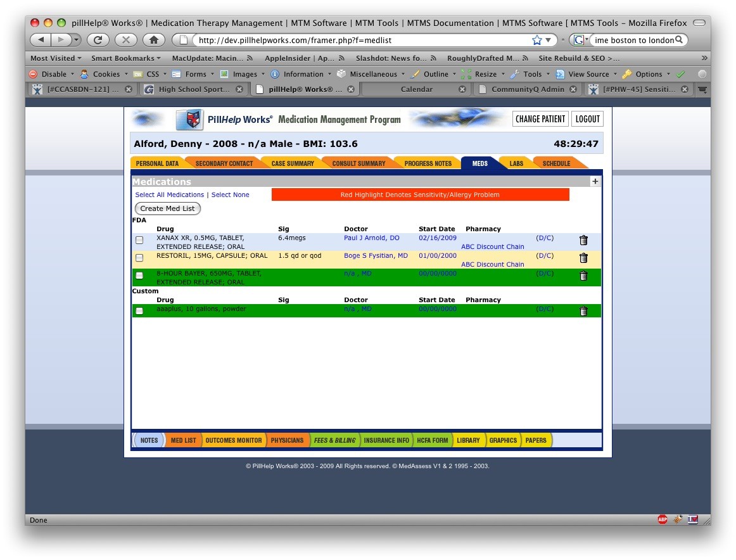The width and height of the screenshot is (736, 560).
Task: Select the aaaplus medication checkbox
Action: click(139, 311)
